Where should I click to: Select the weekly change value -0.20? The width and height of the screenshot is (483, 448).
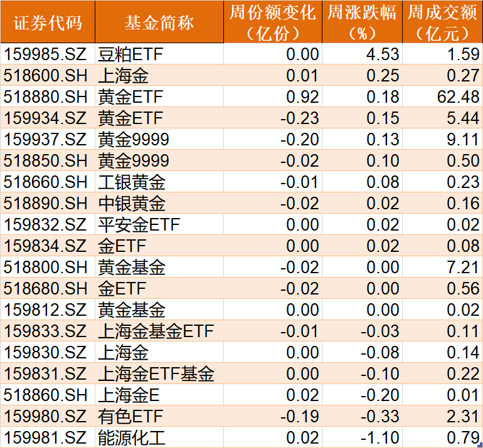tap(379, 395)
